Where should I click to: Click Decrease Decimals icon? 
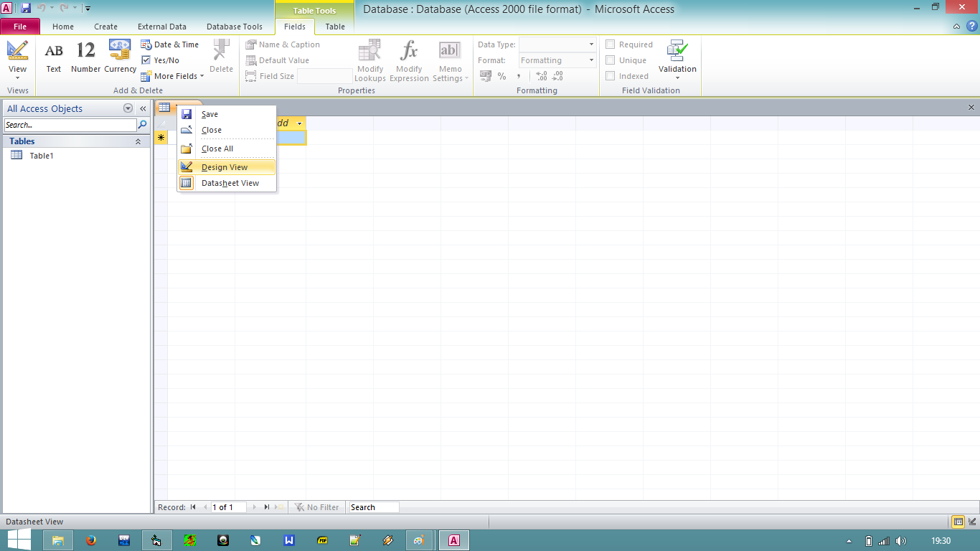[557, 76]
